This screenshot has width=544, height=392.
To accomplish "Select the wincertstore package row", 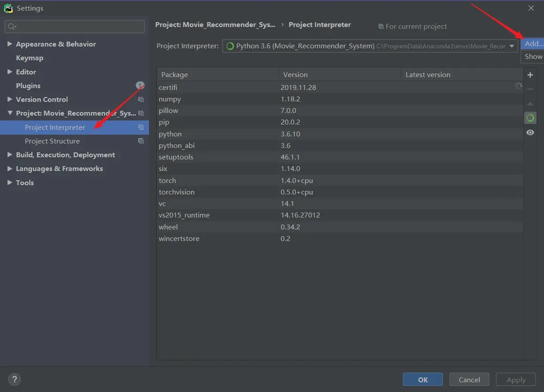I will (x=340, y=238).
